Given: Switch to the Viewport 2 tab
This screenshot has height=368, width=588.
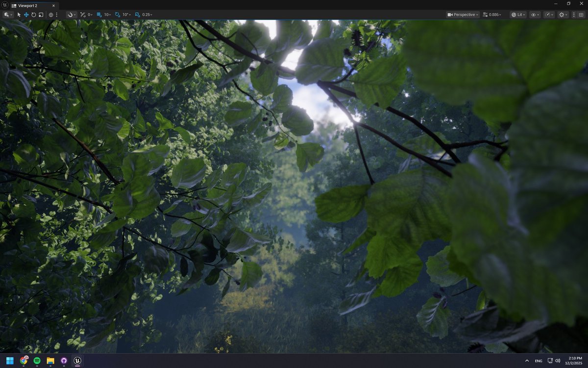Looking at the screenshot, I should tap(29, 5).
